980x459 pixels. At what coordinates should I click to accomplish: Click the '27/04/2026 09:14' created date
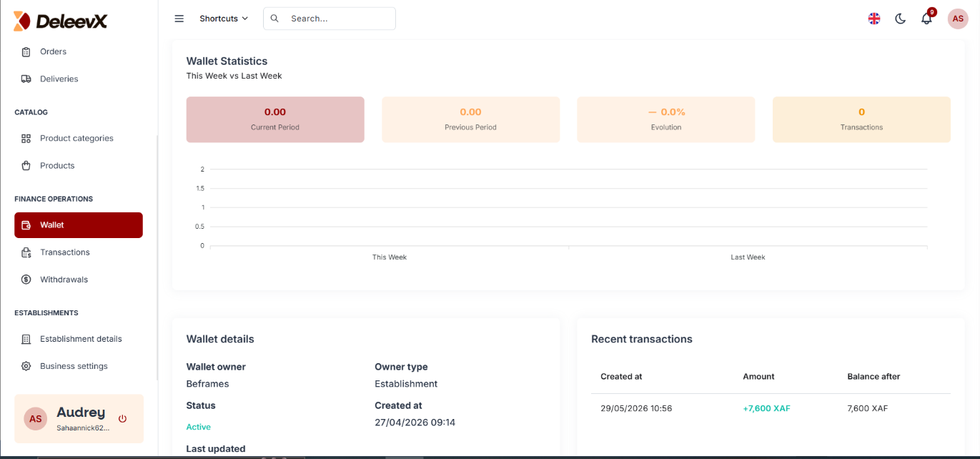pyautogui.click(x=415, y=423)
